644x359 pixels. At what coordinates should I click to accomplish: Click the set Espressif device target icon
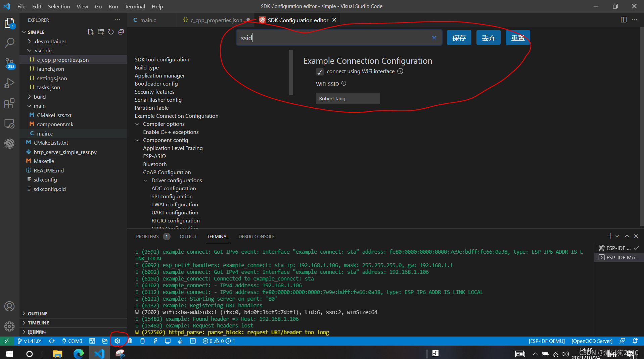92,341
